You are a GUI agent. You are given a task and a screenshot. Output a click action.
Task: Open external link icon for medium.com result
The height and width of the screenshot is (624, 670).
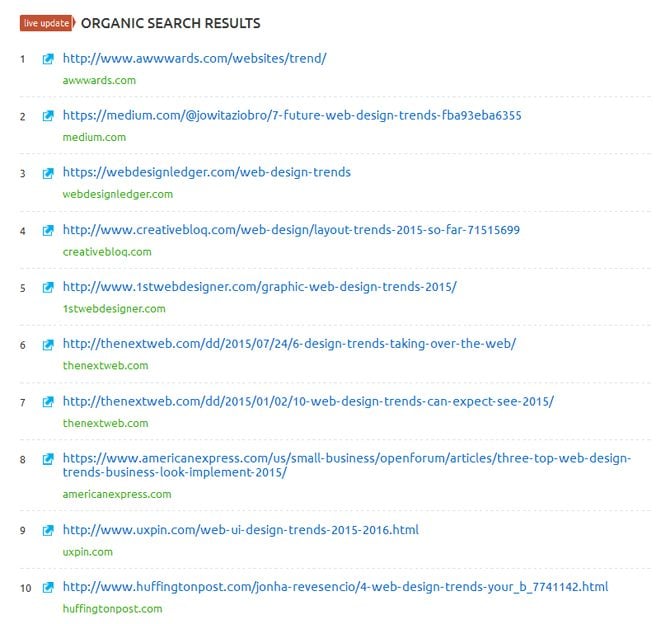[48, 116]
